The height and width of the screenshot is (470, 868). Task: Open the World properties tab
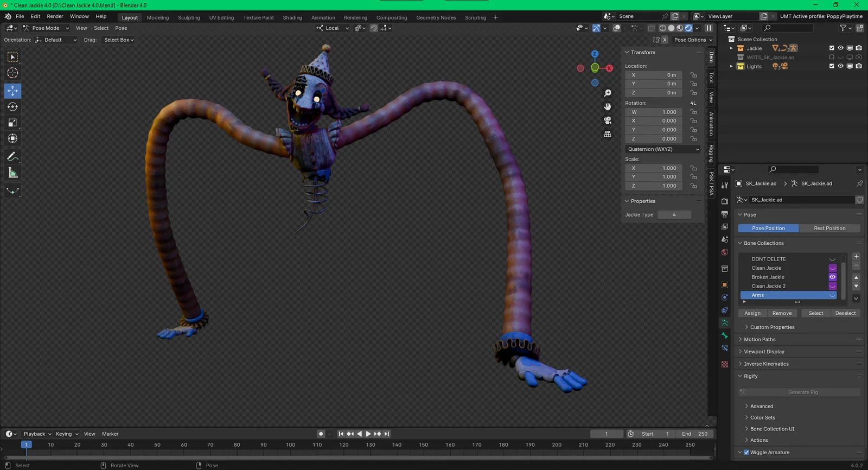coord(725,252)
